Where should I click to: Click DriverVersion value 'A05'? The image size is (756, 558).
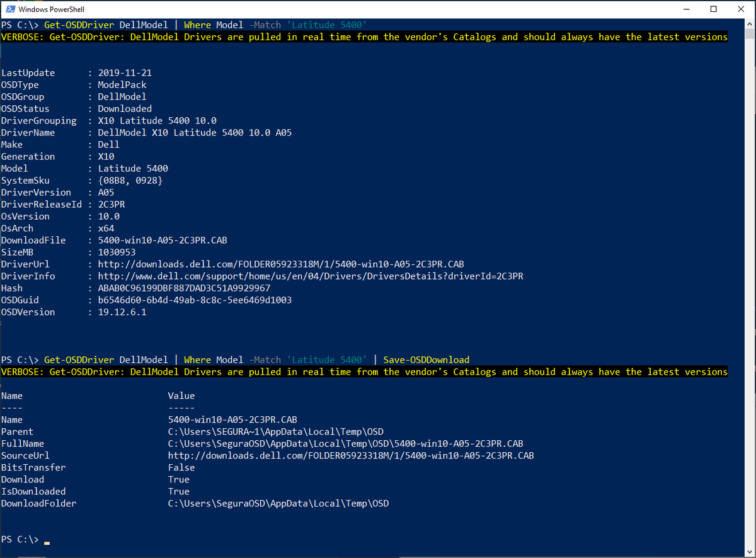(x=106, y=192)
